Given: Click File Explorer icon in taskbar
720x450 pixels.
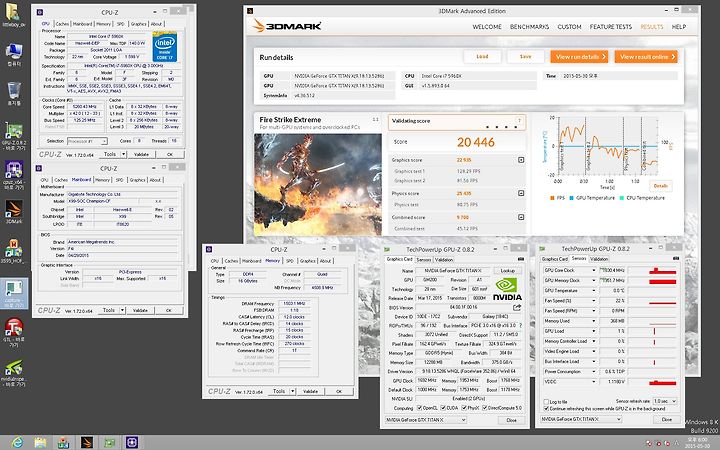Looking at the screenshot, I should 40,443.
